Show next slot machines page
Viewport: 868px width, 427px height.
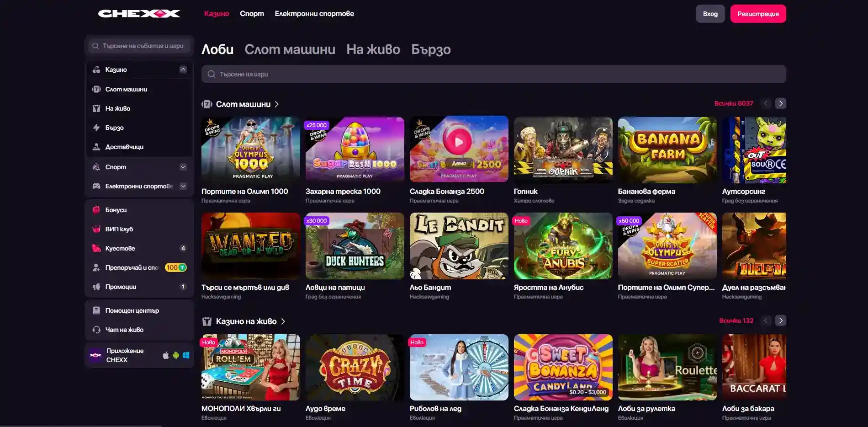coord(781,103)
